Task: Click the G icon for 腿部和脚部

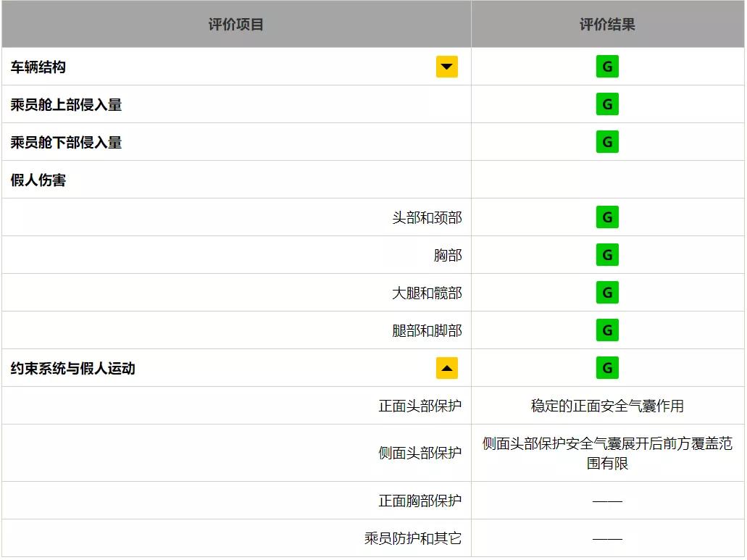Action: pos(607,330)
